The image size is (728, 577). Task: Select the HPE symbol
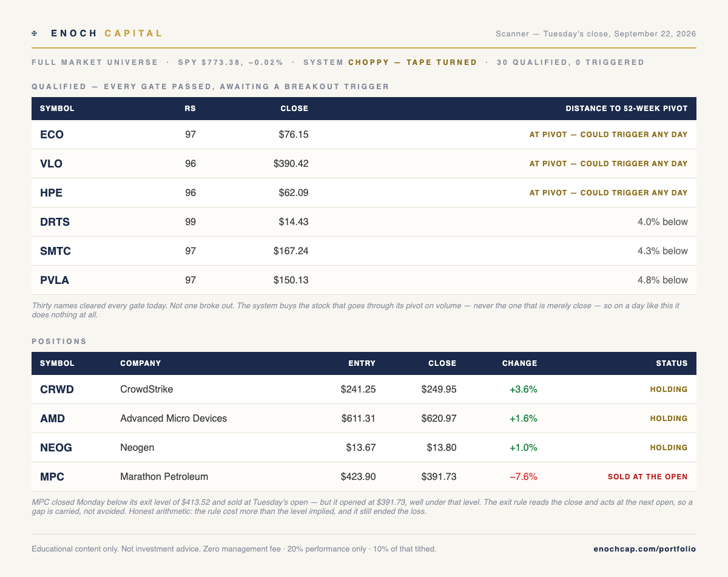pos(51,193)
